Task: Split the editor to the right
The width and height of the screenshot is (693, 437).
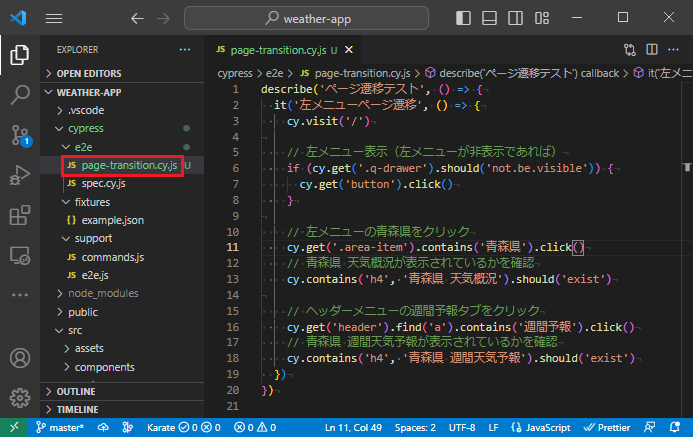Action: 652,49
